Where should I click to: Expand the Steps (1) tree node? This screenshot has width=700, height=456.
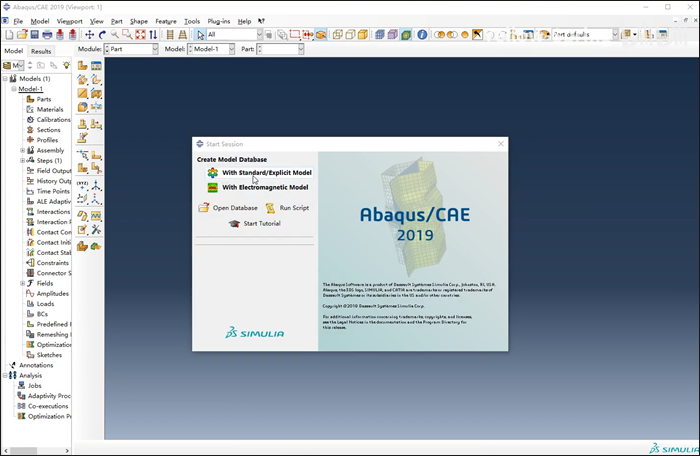[x=22, y=161]
